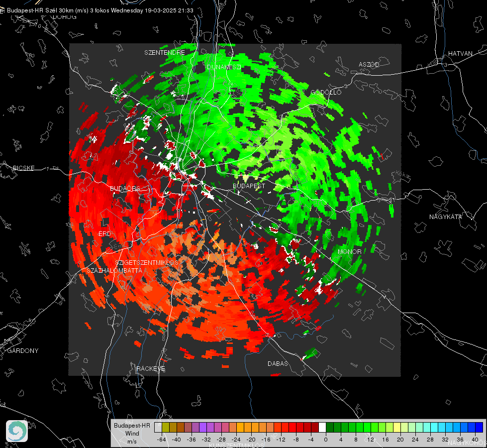
Task: Click the -24 value on the legend scale
Action: [236, 440]
